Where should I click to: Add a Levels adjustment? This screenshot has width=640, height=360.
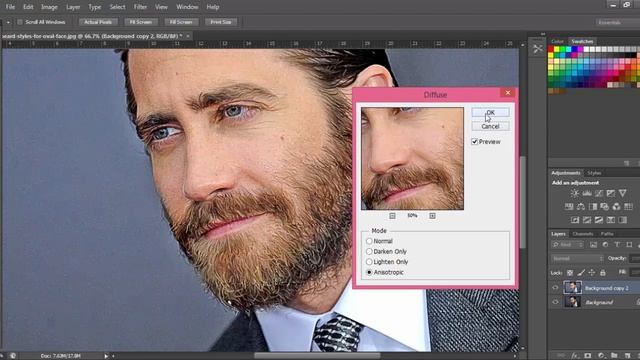pos(587,193)
